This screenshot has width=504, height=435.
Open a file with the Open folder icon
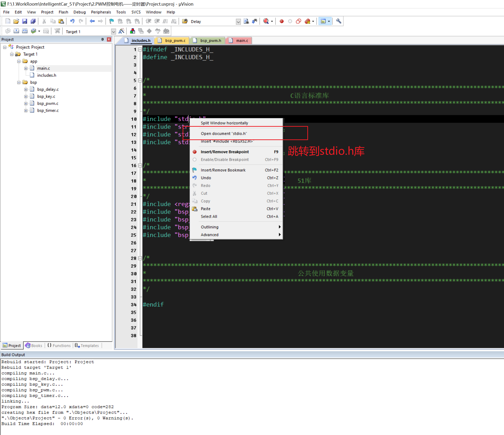tap(16, 21)
